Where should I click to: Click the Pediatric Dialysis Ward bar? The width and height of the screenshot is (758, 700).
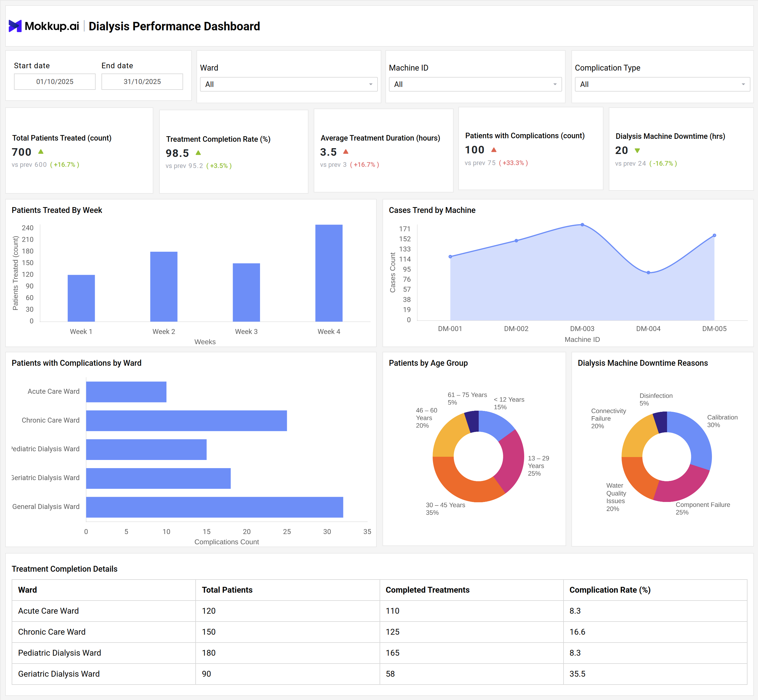(146, 449)
